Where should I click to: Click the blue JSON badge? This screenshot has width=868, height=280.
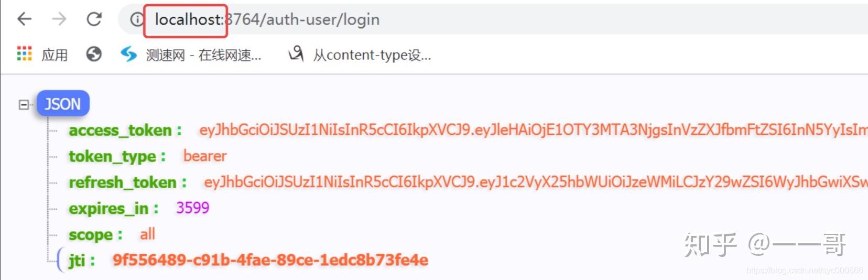coord(63,104)
